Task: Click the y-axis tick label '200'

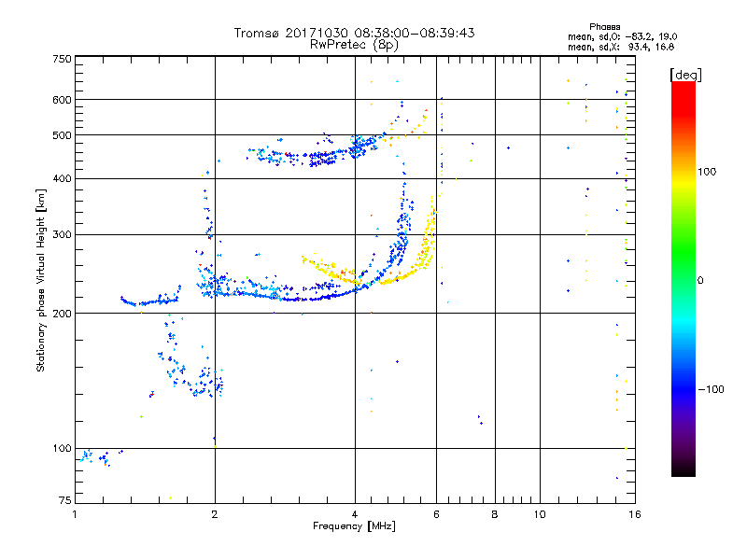Action: click(62, 314)
